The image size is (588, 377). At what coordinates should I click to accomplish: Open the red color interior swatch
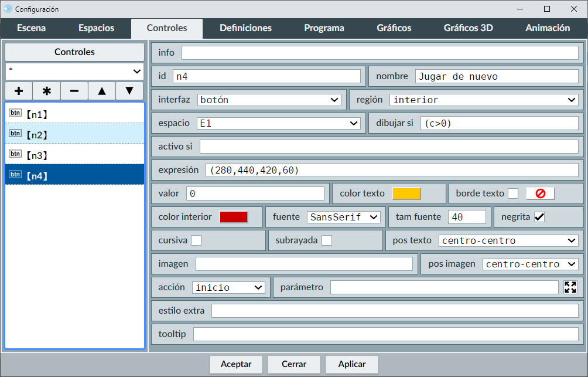pos(234,217)
